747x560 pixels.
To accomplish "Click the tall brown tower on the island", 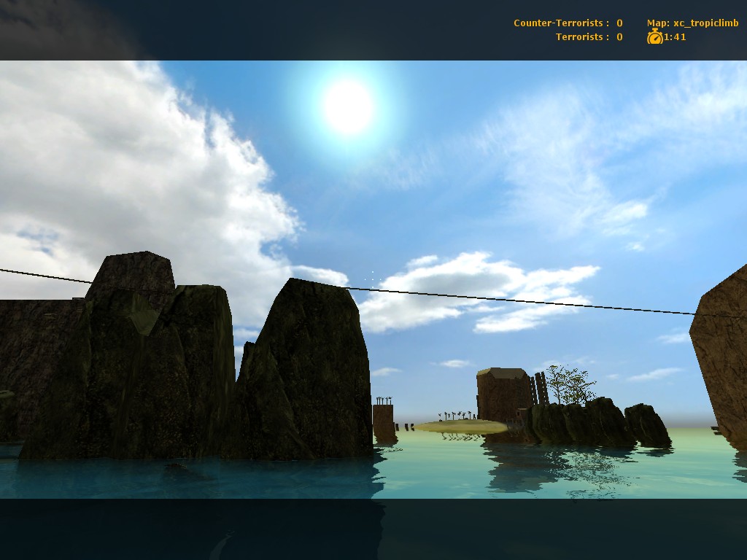I will tap(503, 395).
